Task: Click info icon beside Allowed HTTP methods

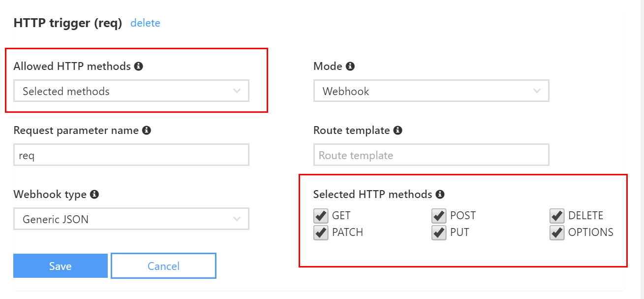Action: 139,66
